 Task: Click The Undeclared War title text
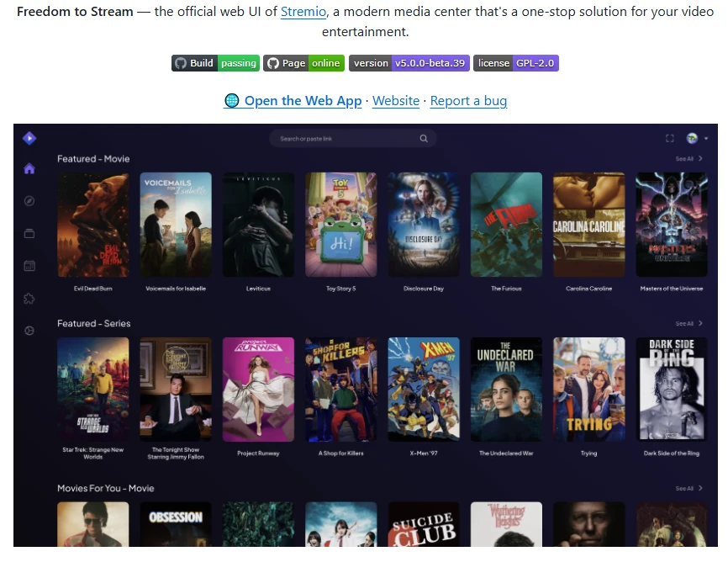click(506, 453)
